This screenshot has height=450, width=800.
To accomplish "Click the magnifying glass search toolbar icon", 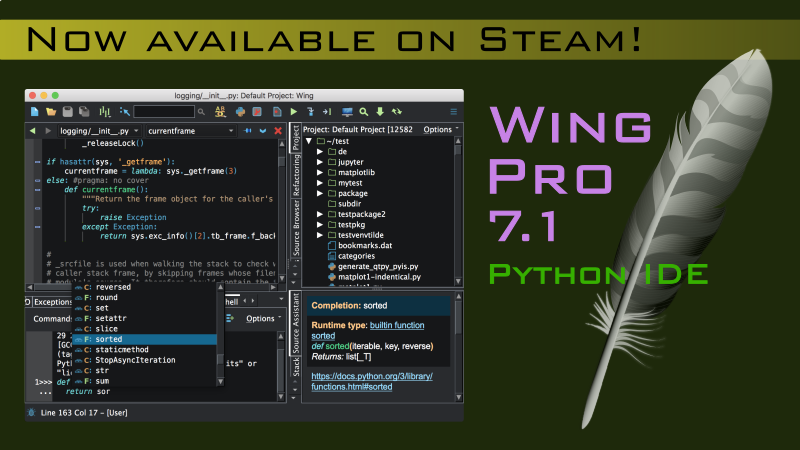I will click(365, 112).
